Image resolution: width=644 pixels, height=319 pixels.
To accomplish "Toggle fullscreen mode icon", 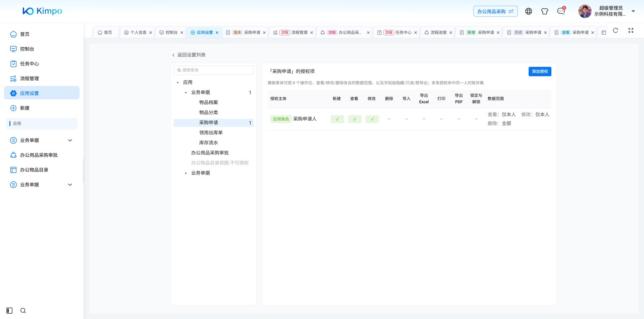I will tap(631, 31).
